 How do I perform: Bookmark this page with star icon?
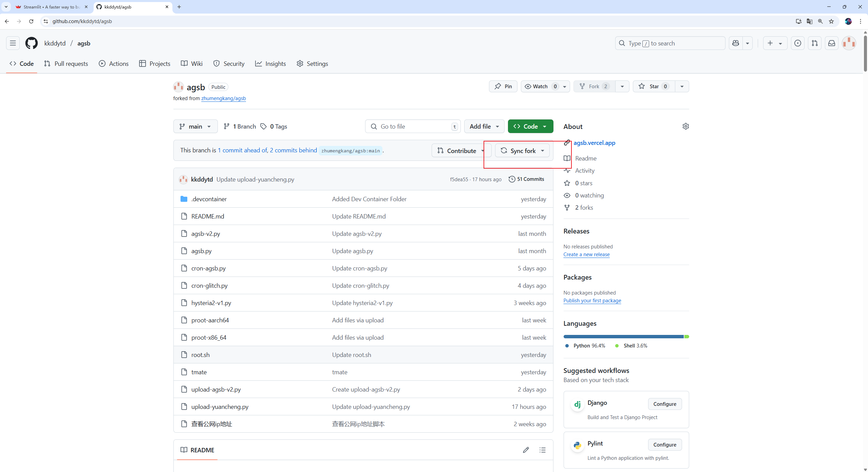[x=831, y=21]
